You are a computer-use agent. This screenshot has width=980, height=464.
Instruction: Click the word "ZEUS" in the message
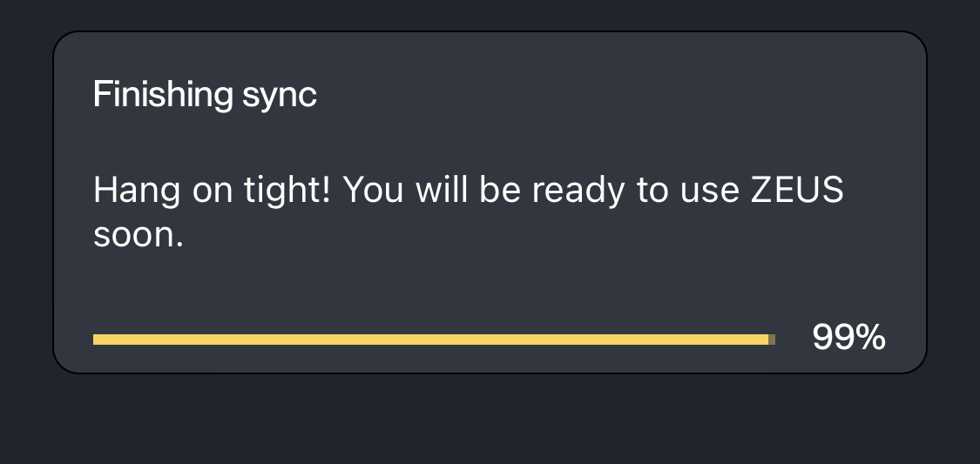click(x=796, y=192)
